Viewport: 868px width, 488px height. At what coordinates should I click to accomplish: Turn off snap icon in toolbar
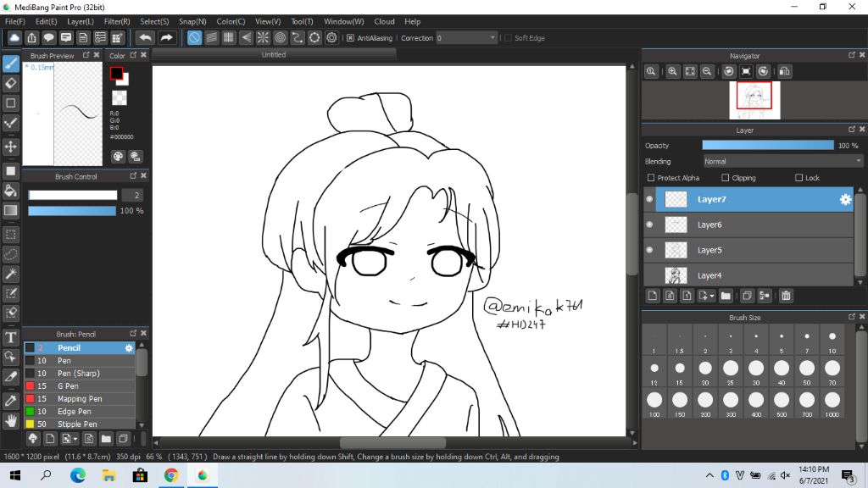coord(194,37)
